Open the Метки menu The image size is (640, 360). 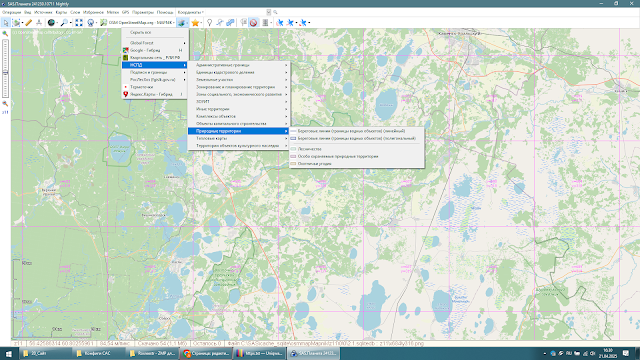[x=113, y=12]
